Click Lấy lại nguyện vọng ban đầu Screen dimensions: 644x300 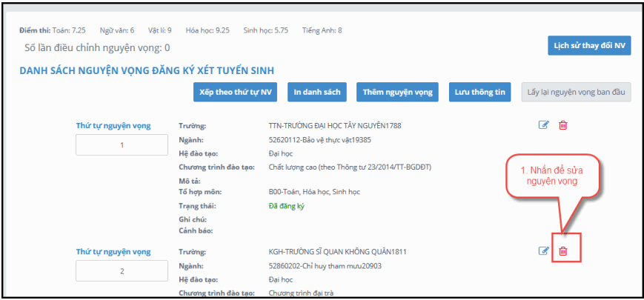coord(577,92)
